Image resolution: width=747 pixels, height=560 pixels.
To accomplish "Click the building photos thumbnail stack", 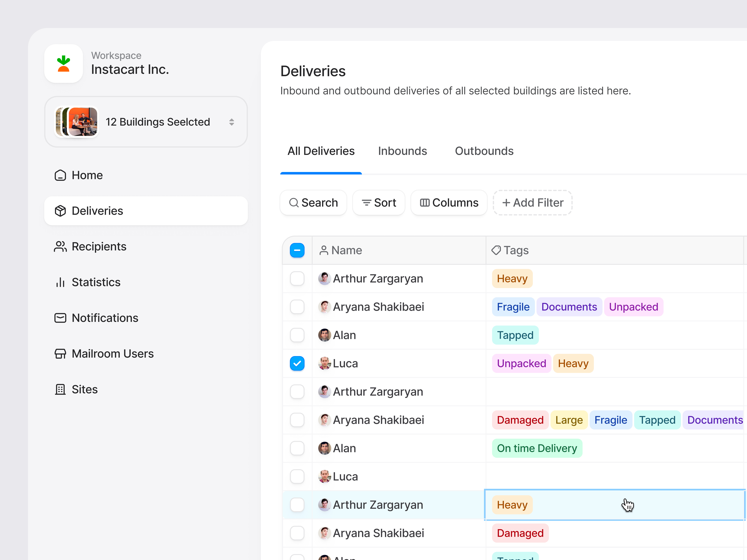I will tap(77, 122).
